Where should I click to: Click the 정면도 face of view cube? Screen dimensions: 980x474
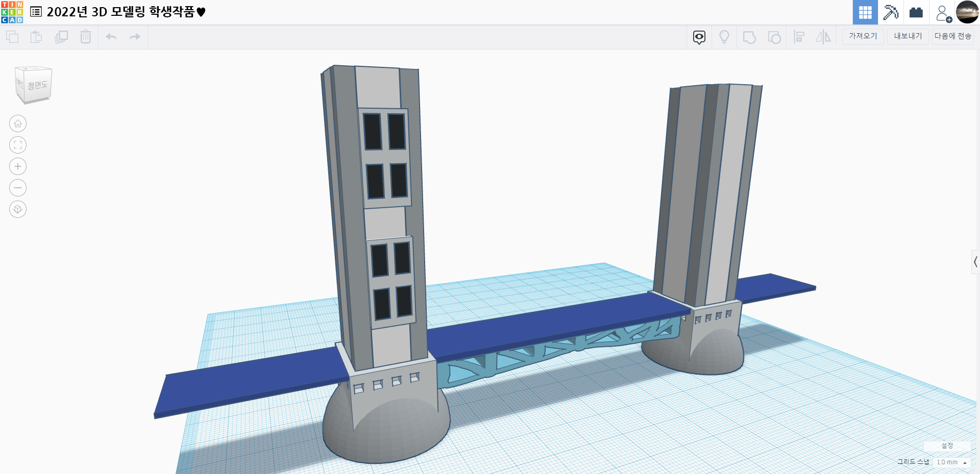[x=38, y=85]
